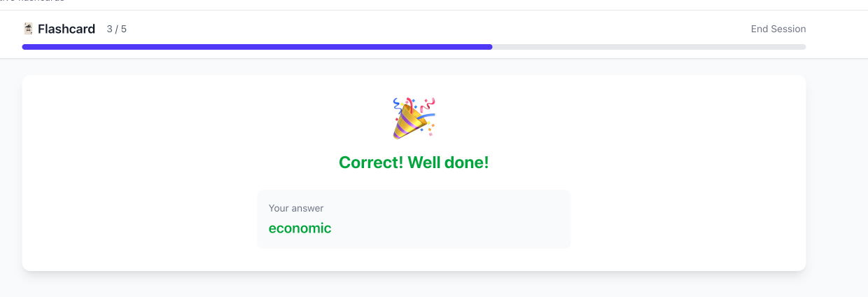The image size is (868, 297).
Task: Click End Session to quit
Action: (x=778, y=29)
